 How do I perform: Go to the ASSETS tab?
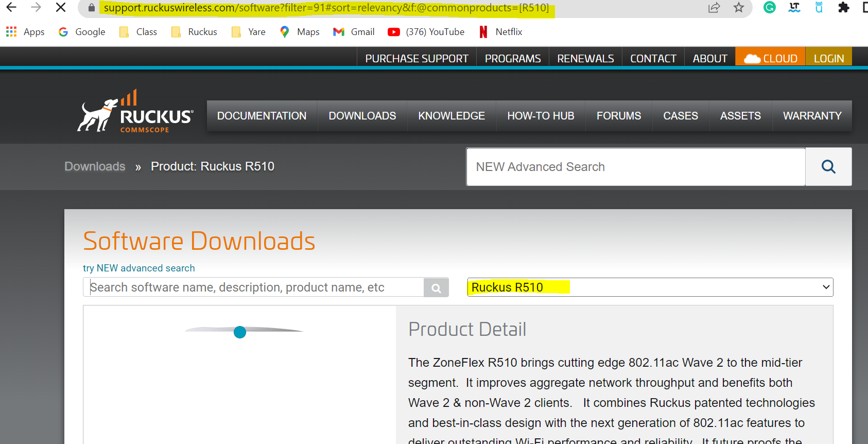[741, 116]
